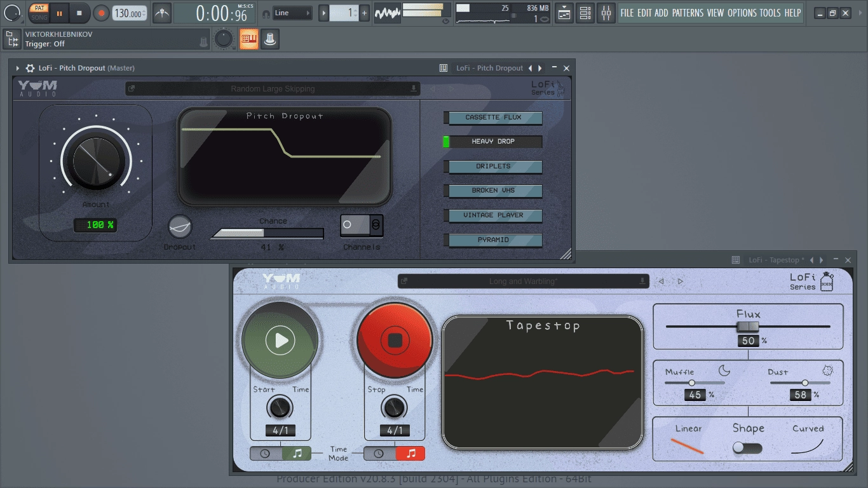This screenshot has height=488, width=868.
Task: Click the pause button in transport bar
Action: (x=59, y=13)
